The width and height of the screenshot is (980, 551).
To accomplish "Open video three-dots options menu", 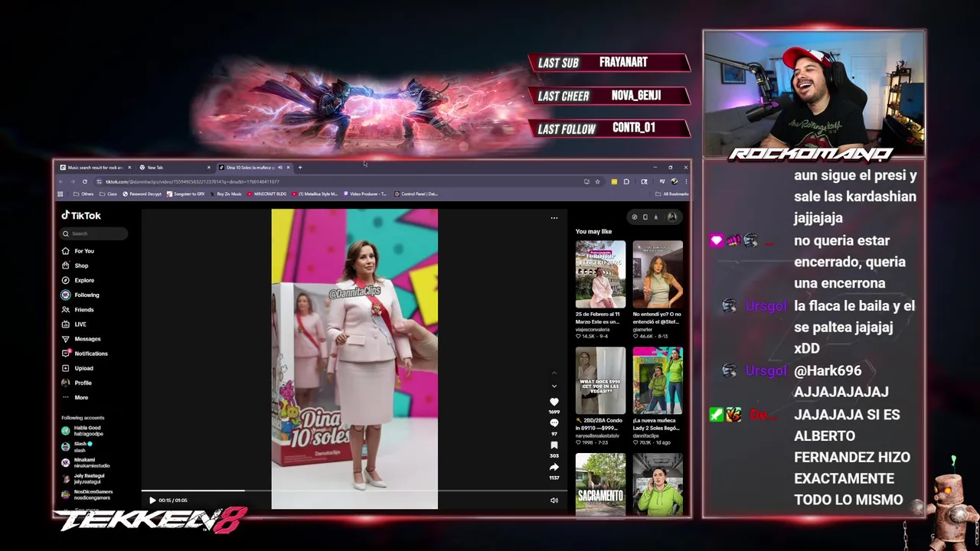I will tap(554, 217).
